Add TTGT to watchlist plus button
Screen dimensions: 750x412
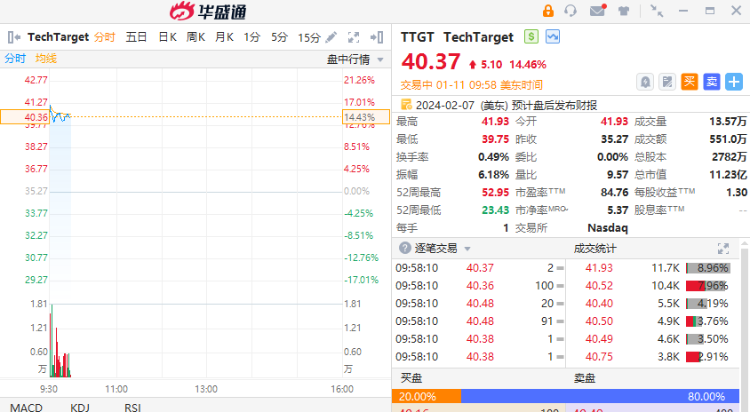(734, 82)
